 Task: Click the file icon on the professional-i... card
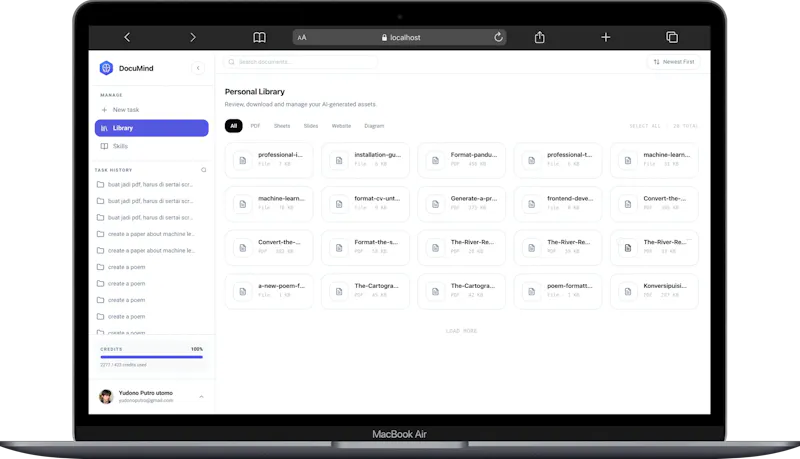243,160
